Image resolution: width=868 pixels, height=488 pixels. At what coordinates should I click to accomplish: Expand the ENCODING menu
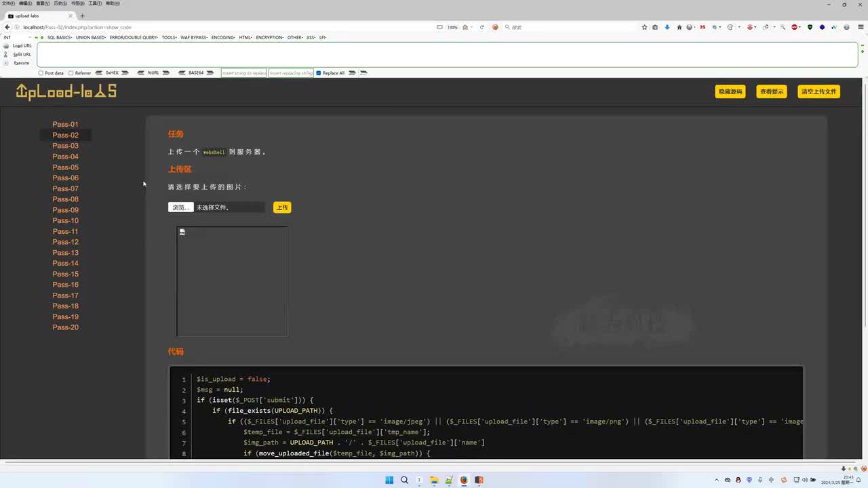[x=224, y=37]
